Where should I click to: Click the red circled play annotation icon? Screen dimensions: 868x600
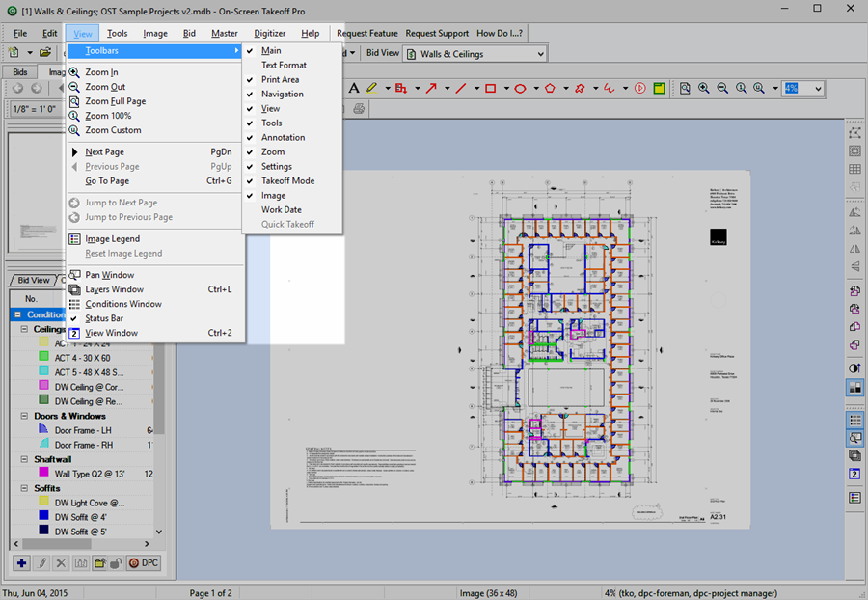tap(640, 88)
